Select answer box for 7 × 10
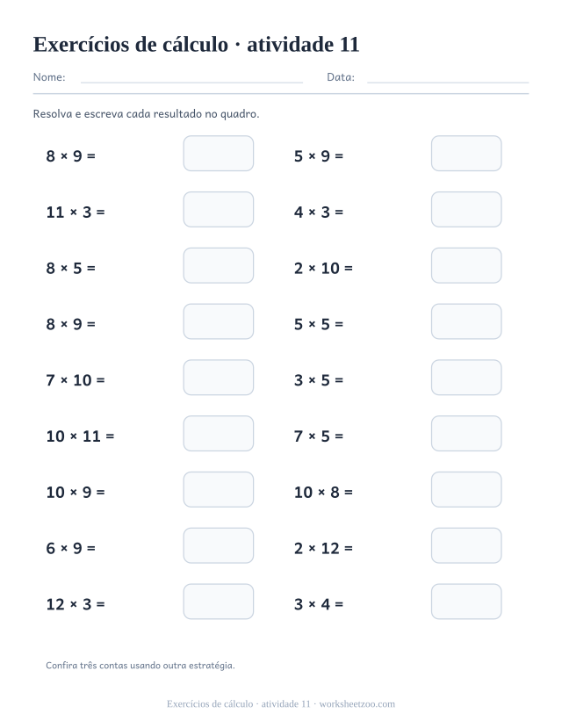Image resolution: width=562 pixels, height=728 pixels. pyautogui.click(x=219, y=378)
